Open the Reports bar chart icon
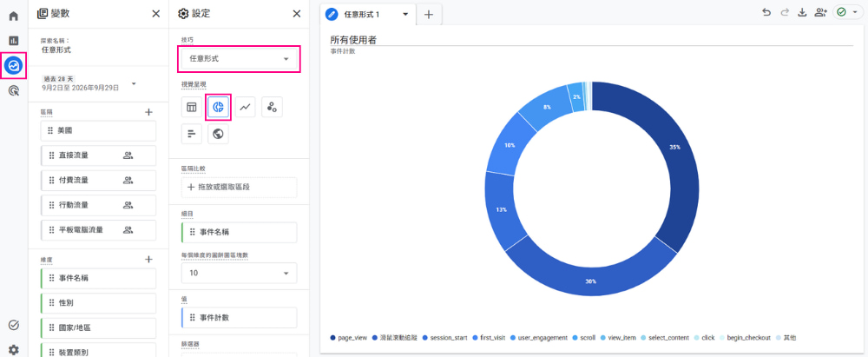 coord(13,41)
